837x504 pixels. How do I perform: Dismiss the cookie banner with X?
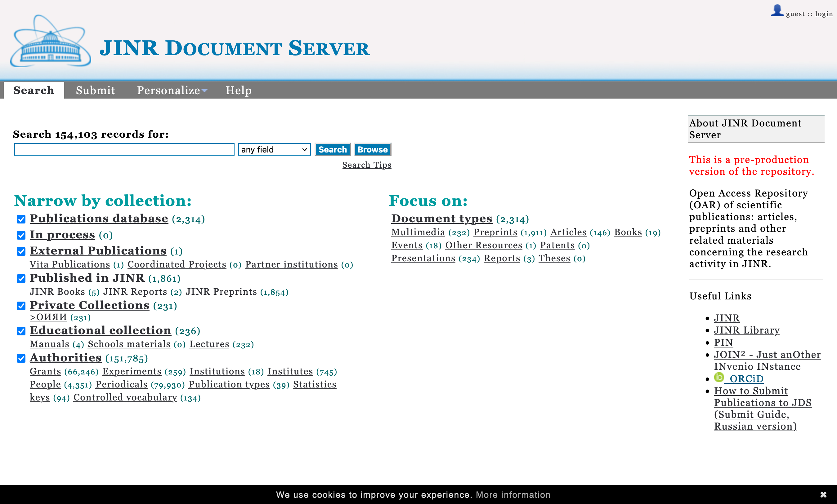tap(823, 494)
